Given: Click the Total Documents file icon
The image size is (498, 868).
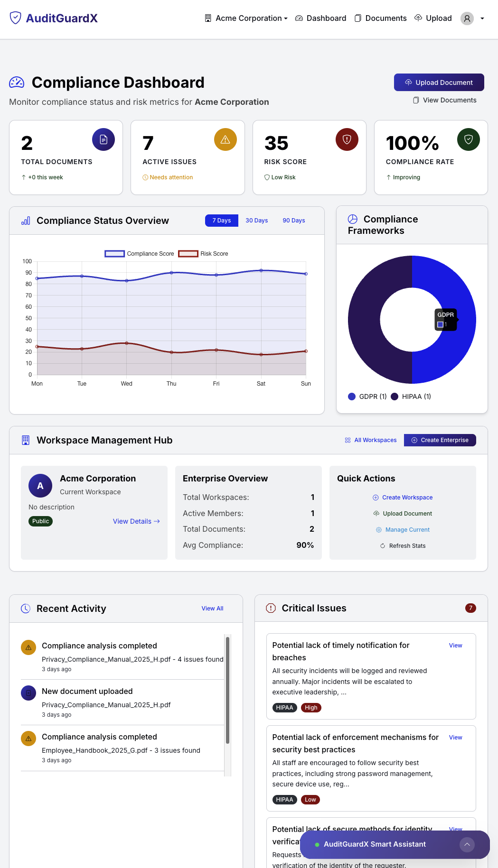Looking at the screenshot, I should click(103, 139).
